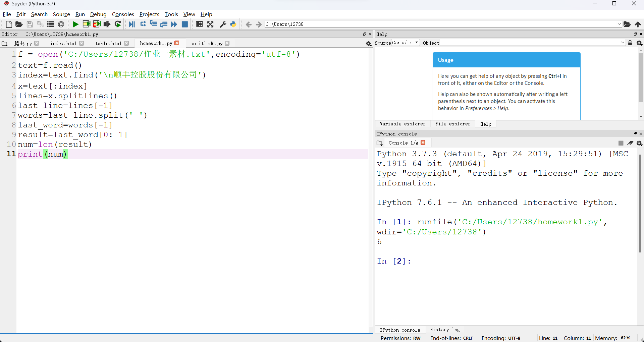644x342 pixels.
Task: Open the PYTHONPATH manager
Action: point(233,24)
